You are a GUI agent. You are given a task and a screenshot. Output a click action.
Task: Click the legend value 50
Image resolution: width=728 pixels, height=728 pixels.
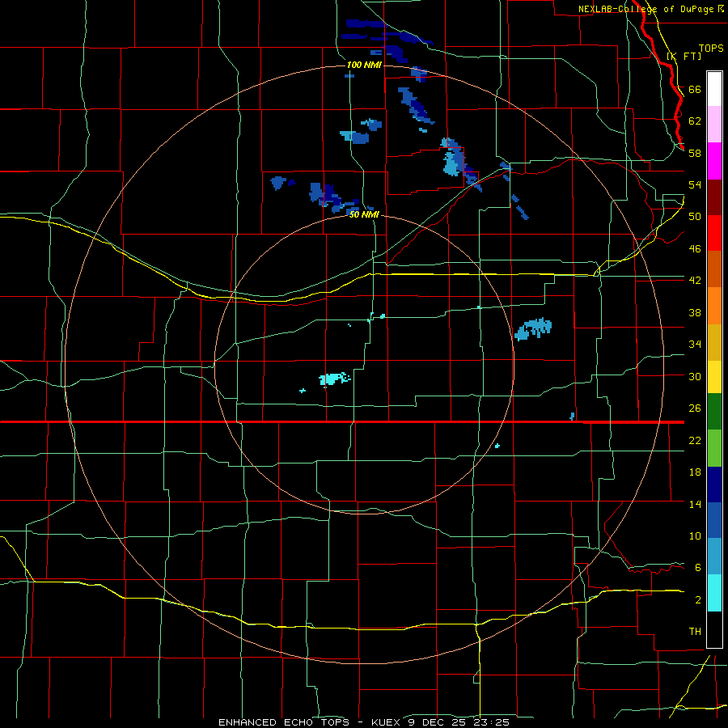[695, 217]
